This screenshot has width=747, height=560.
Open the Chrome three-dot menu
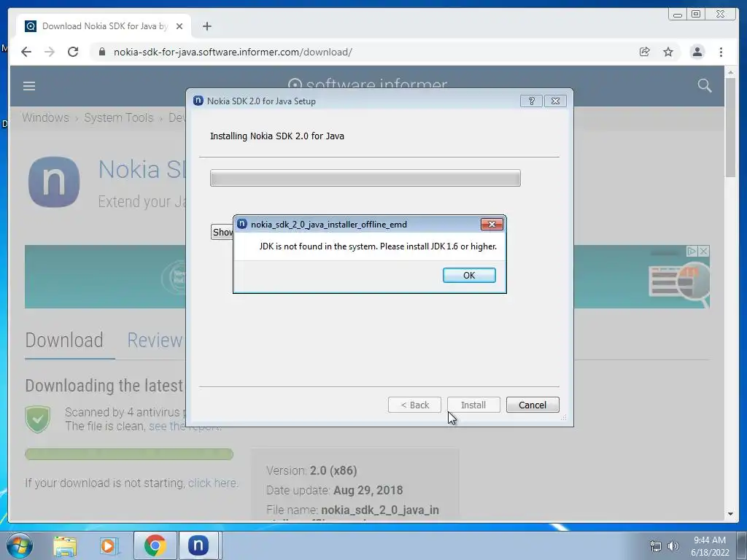721,52
